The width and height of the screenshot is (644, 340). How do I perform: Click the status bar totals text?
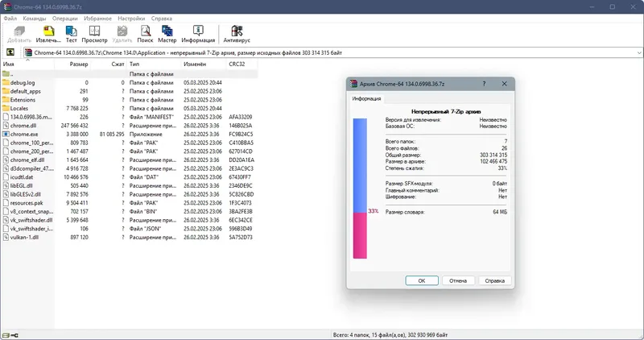390,335
